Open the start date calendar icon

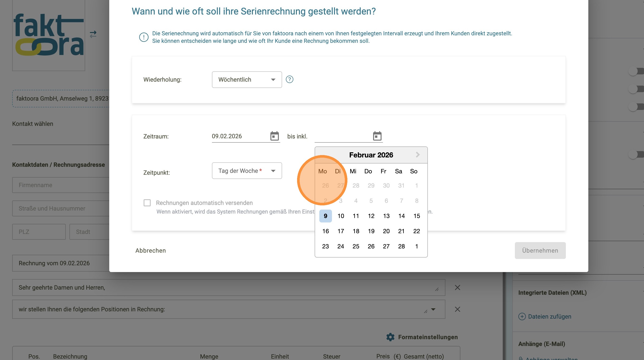(x=274, y=136)
